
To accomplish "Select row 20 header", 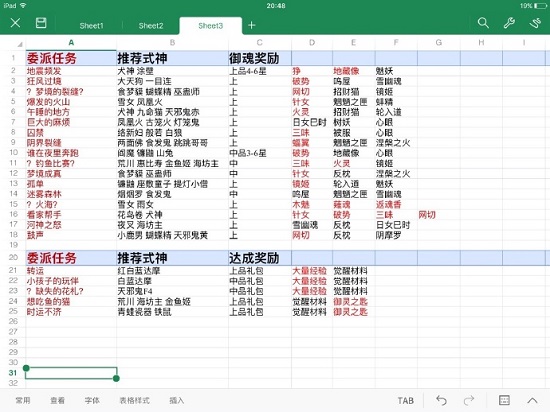I will point(13,257).
